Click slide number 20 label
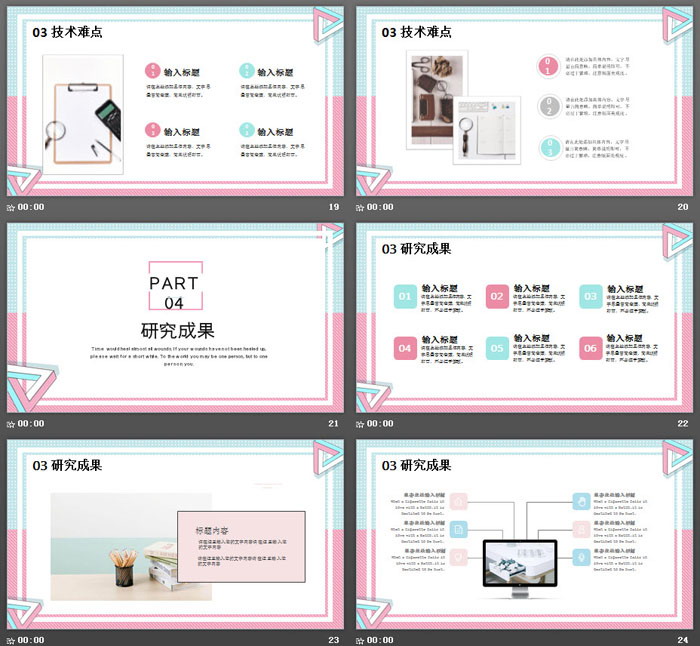Image resolution: width=700 pixels, height=646 pixels. click(683, 207)
